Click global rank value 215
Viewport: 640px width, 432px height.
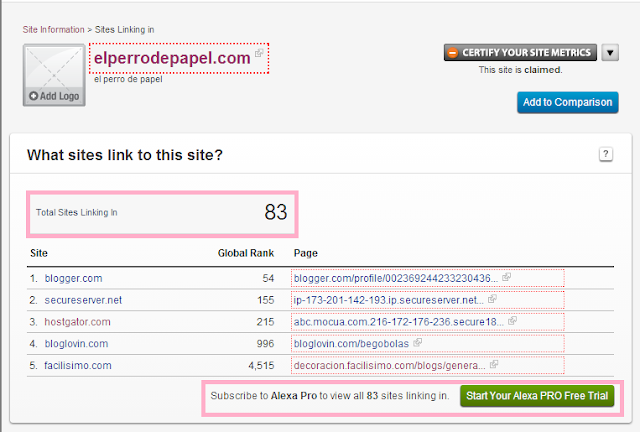(x=265, y=322)
